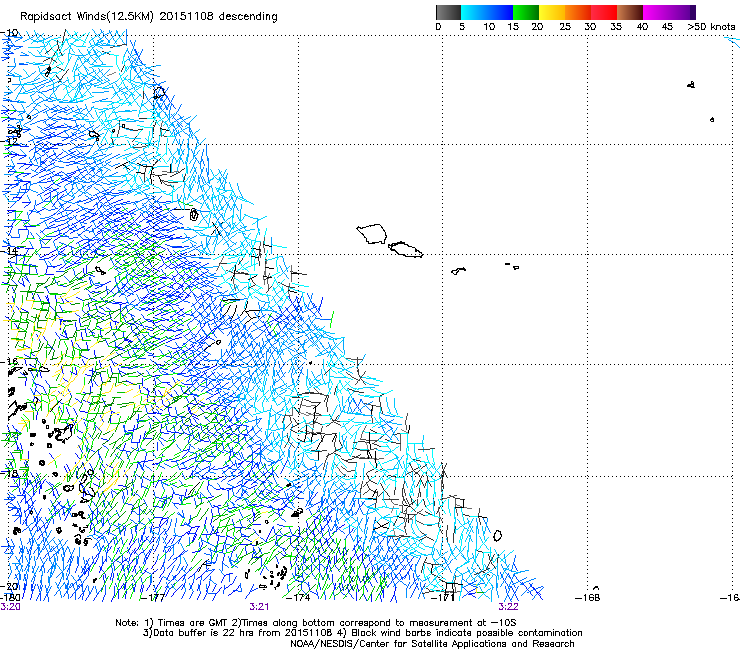Click the yellow 20–25 knots legend swatch
Image resolution: width=740 pixels, height=650 pixels.
[x=552, y=12]
